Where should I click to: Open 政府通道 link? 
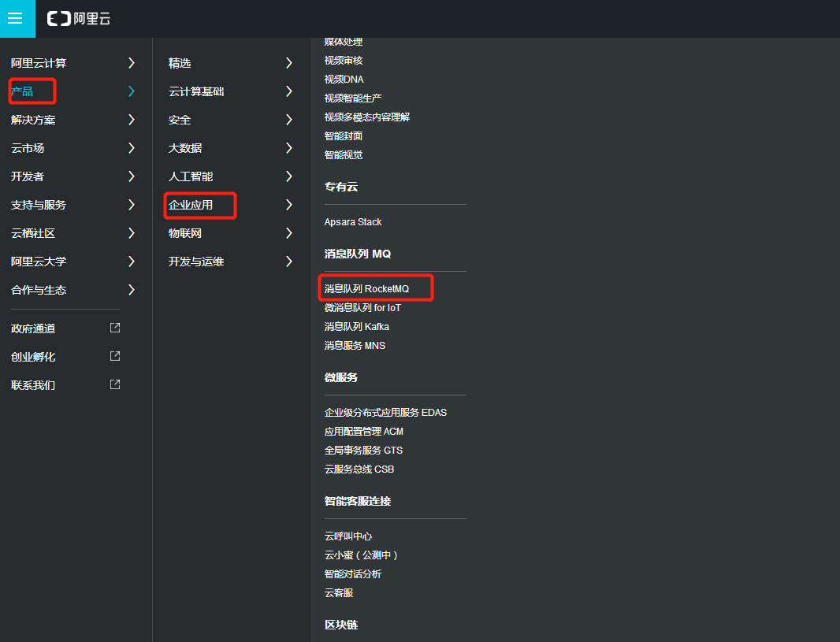[x=33, y=328]
